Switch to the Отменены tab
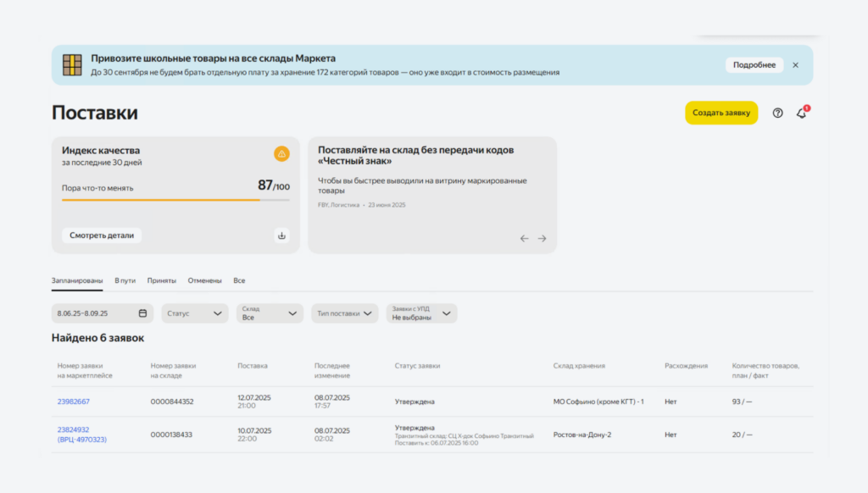This screenshot has height=493, width=868. [204, 280]
